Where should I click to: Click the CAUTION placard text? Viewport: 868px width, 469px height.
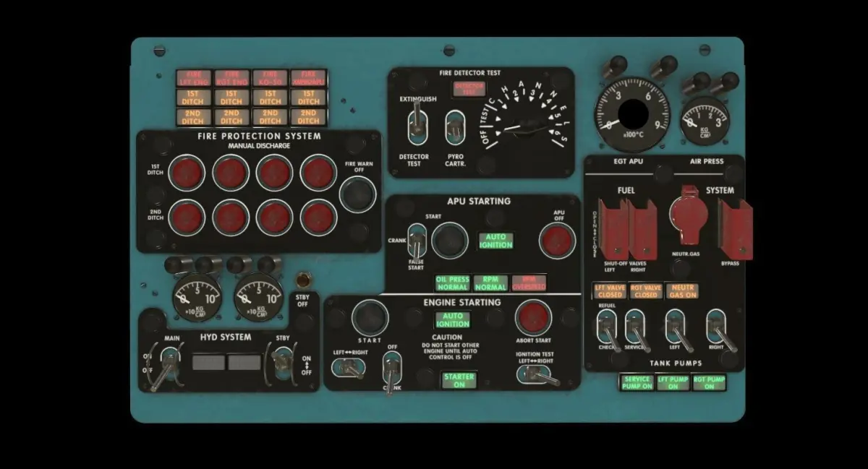(446, 337)
